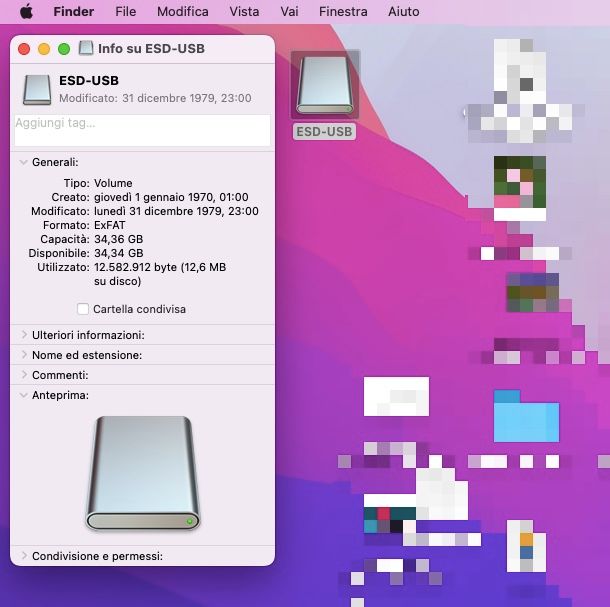Click the small drive icon beside ESD-USB header

(x=37, y=90)
